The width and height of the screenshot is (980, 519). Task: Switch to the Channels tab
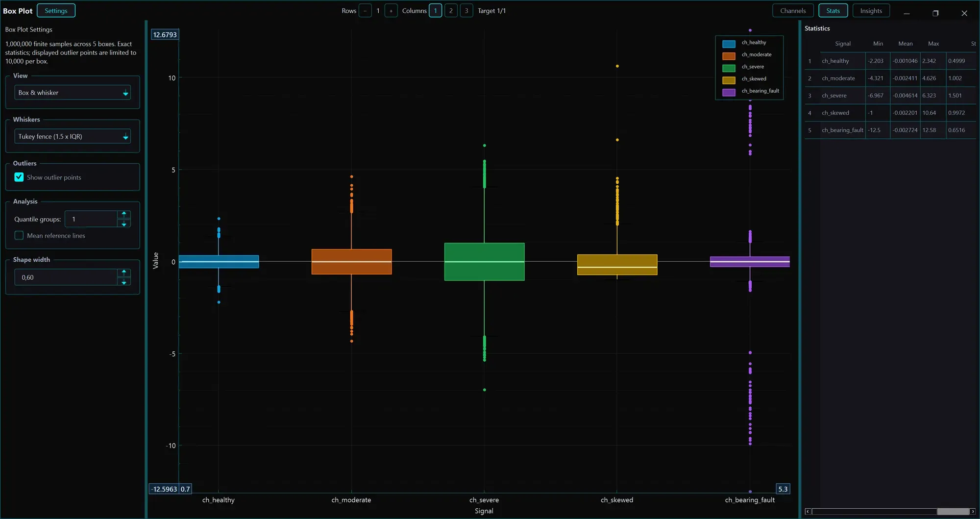793,11
